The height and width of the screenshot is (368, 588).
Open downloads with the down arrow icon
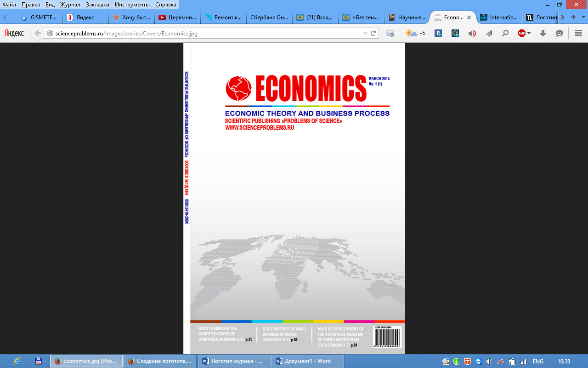click(543, 33)
